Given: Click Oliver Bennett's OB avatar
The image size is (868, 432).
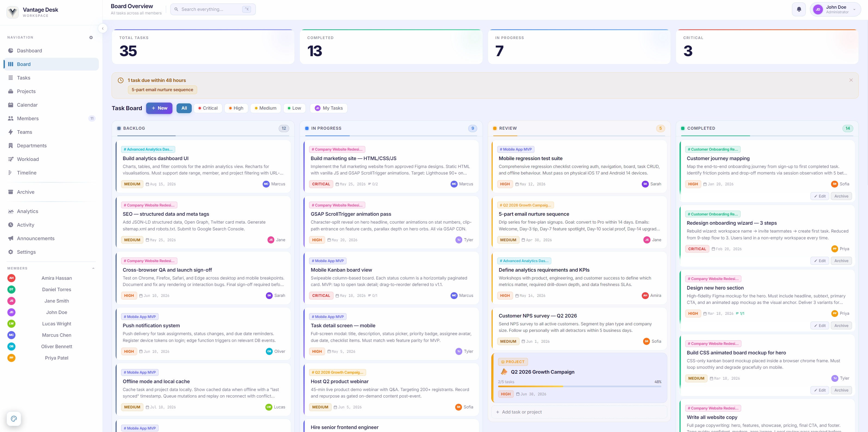Looking at the screenshot, I should 11,347.
